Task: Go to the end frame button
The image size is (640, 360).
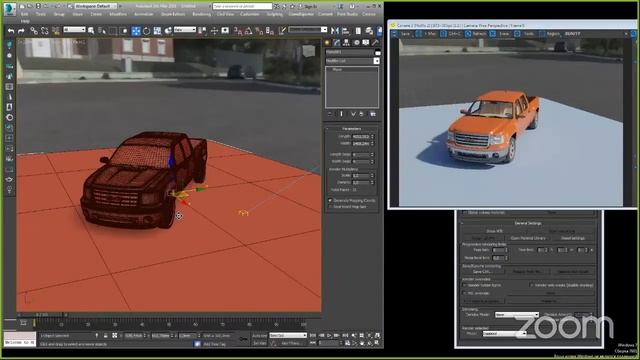Action: [x=345, y=336]
